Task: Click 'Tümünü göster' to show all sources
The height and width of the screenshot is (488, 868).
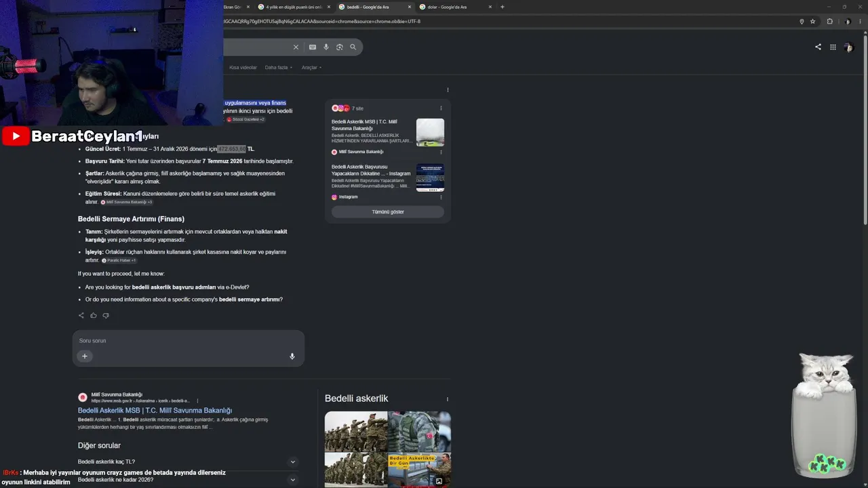Action: (388, 212)
